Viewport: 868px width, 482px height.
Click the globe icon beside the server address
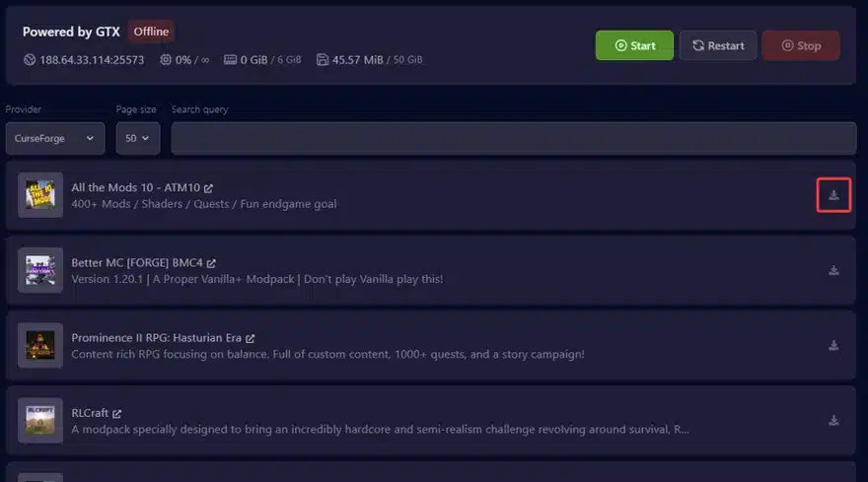30,60
